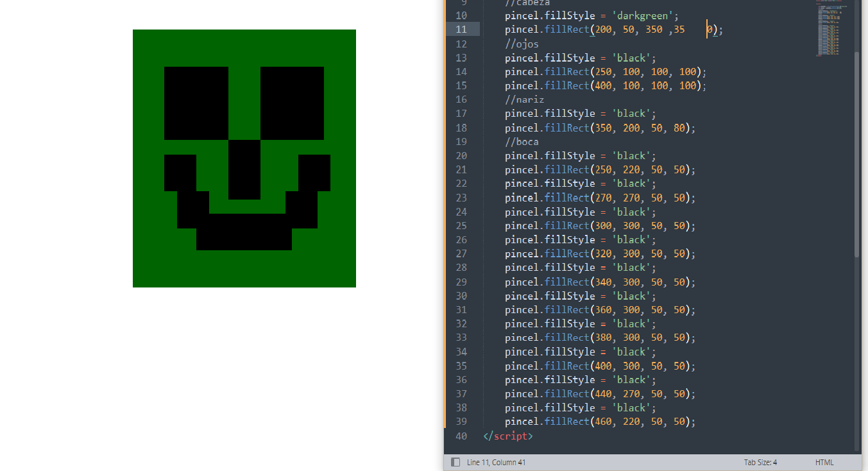Click the editor's vertical scrollbar handle
This screenshot has width=868, height=471.
[x=857, y=154]
